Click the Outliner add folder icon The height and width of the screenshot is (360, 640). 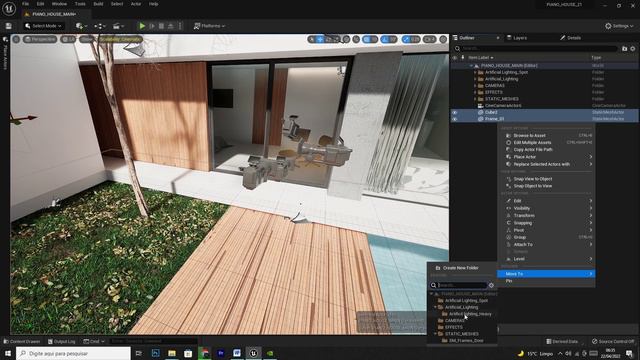coord(624,49)
